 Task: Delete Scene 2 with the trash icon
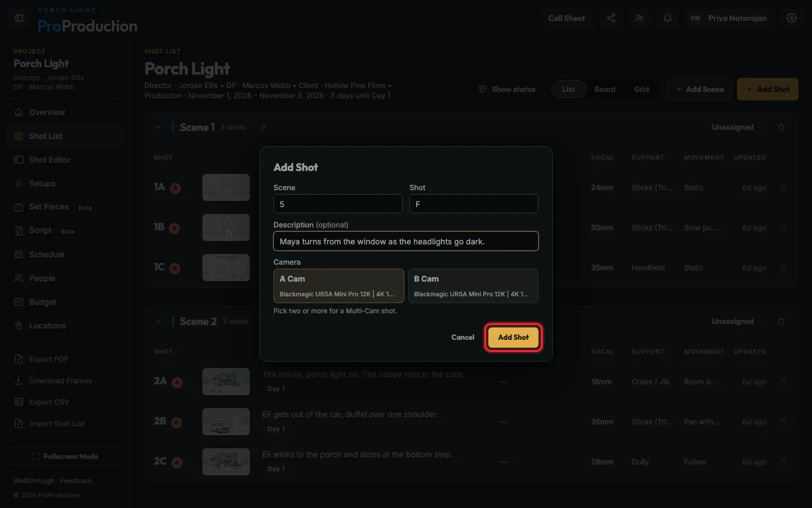pyautogui.click(x=781, y=322)
